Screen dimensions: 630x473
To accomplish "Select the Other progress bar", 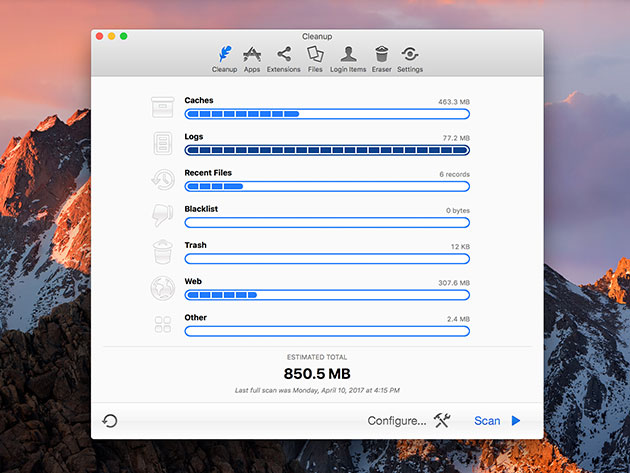I will tap(327, 331).
